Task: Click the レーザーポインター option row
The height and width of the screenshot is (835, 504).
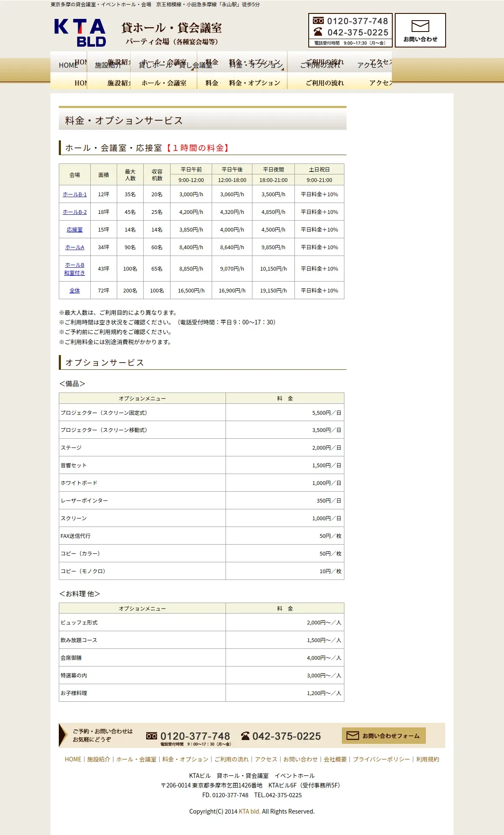Action: pyautogui.click(x=201, y=500)
